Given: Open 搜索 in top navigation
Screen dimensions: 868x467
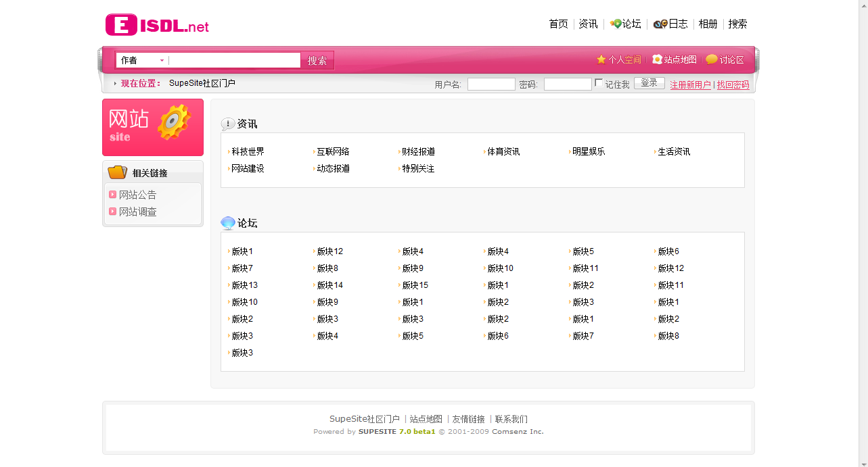Looking at the screenshot, I should coord(737,24).
